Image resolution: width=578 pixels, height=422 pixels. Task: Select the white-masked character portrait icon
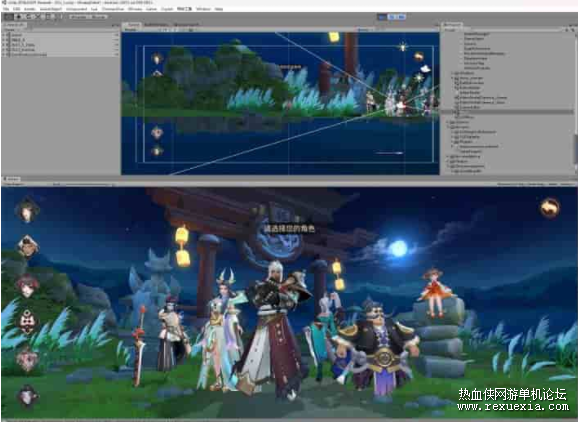[x=27, y=321]
